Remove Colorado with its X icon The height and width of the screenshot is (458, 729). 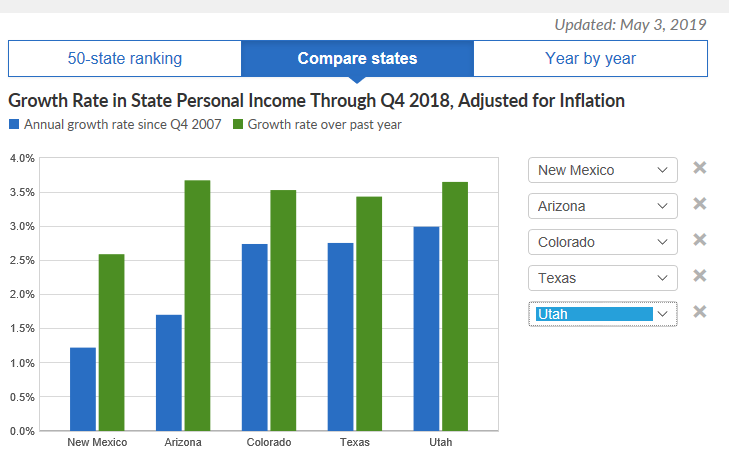tap(700, 240)
